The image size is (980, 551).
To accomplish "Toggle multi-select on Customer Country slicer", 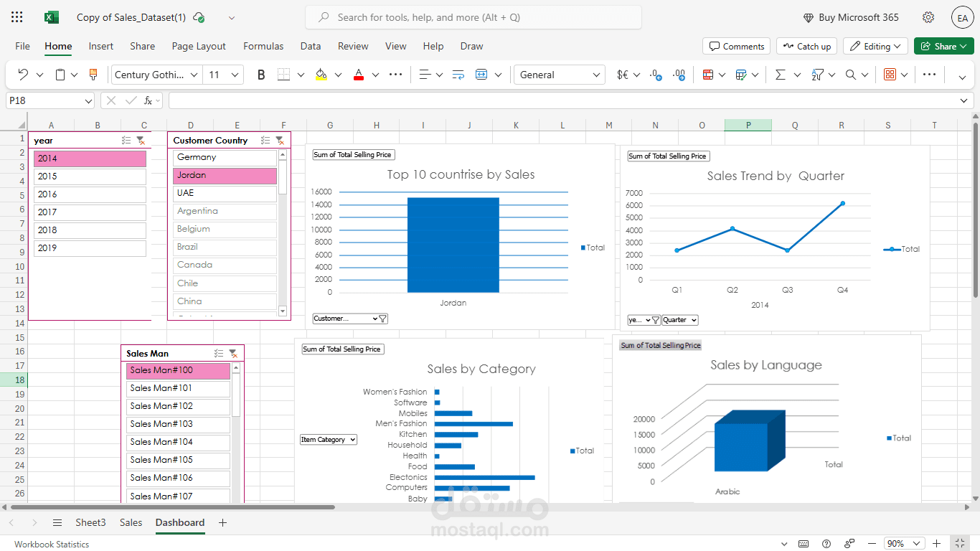I will (265, 141).
